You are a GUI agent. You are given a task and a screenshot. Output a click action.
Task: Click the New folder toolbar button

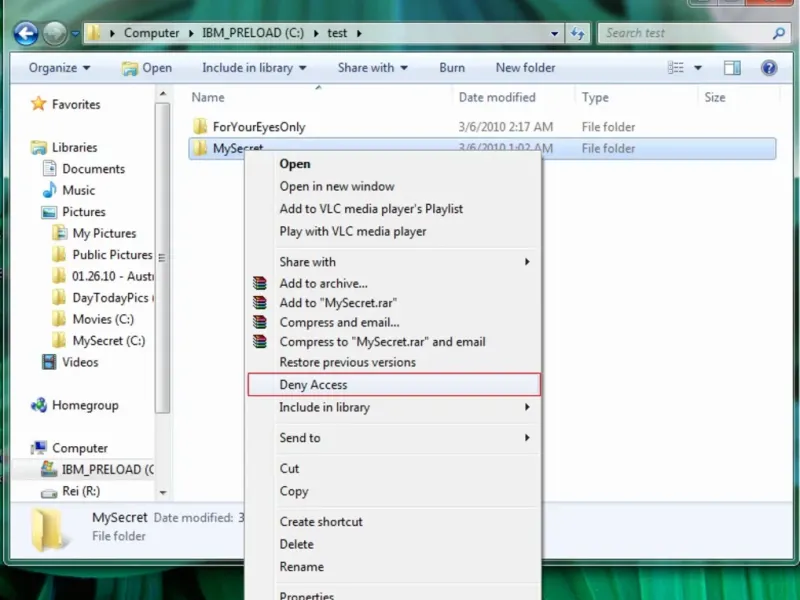(x=526, y=68)
